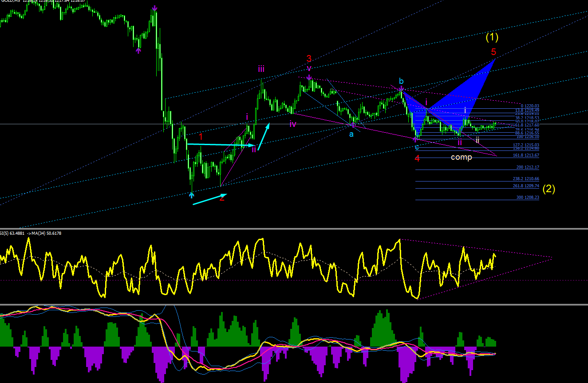Select the 127.2 1215.03 Fibonacci level label
The image size is (588, 383).
pos(526,145)
